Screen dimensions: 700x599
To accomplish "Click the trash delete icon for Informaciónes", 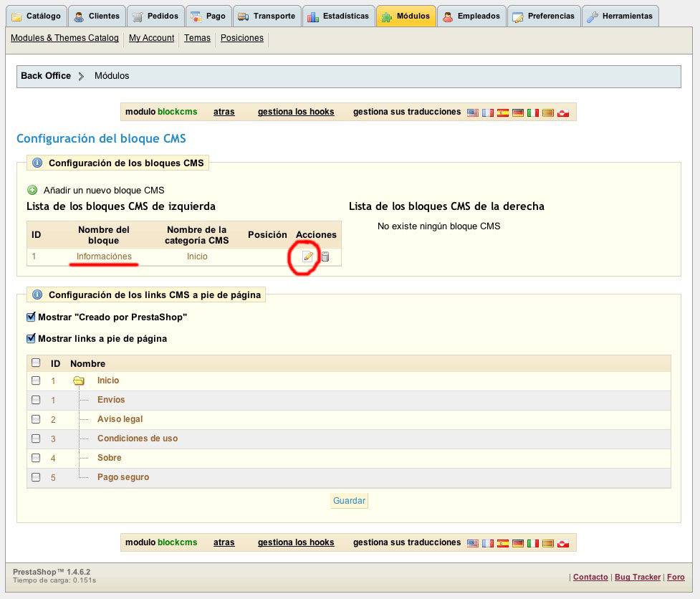I will [x=325, y=257].
